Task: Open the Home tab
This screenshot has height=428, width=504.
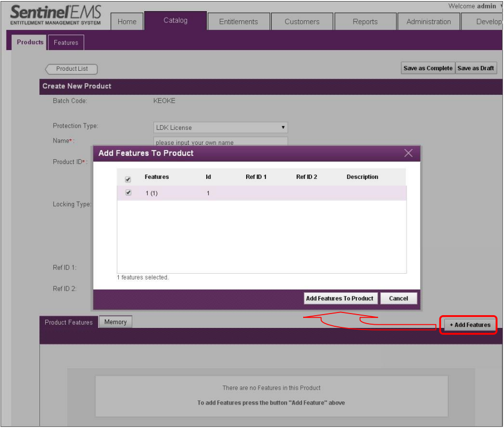Action: (x=127, y=22)
